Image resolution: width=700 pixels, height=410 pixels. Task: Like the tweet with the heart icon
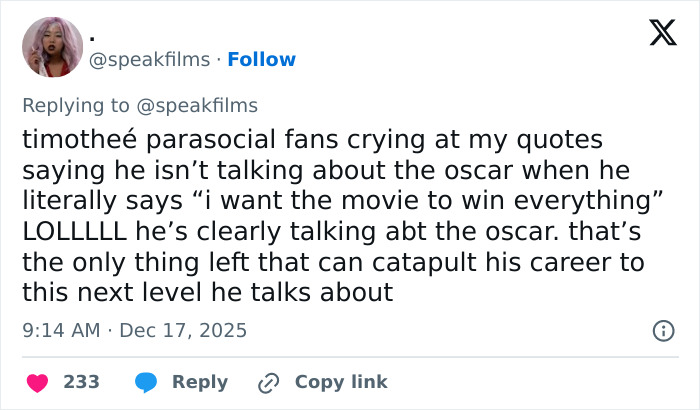37,382
